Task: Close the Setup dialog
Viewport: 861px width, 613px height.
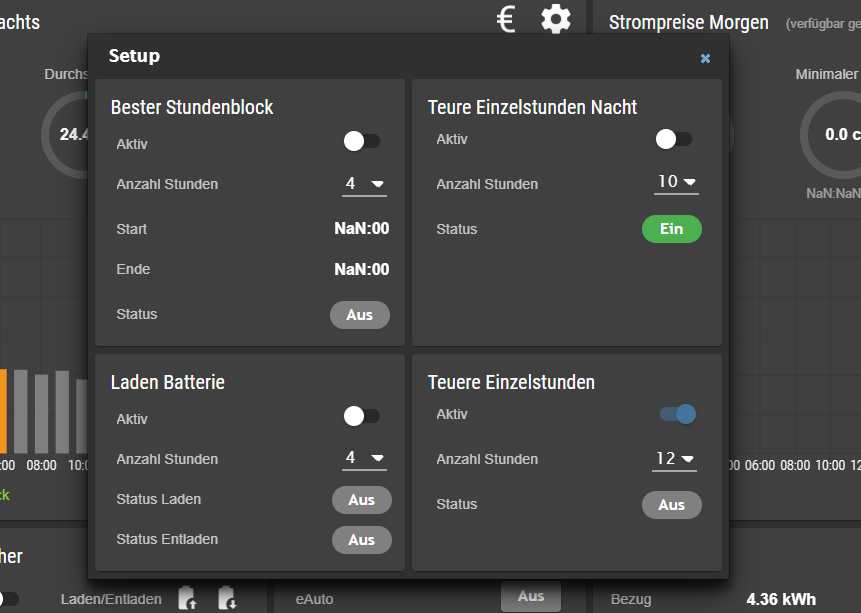Action: 705,59
